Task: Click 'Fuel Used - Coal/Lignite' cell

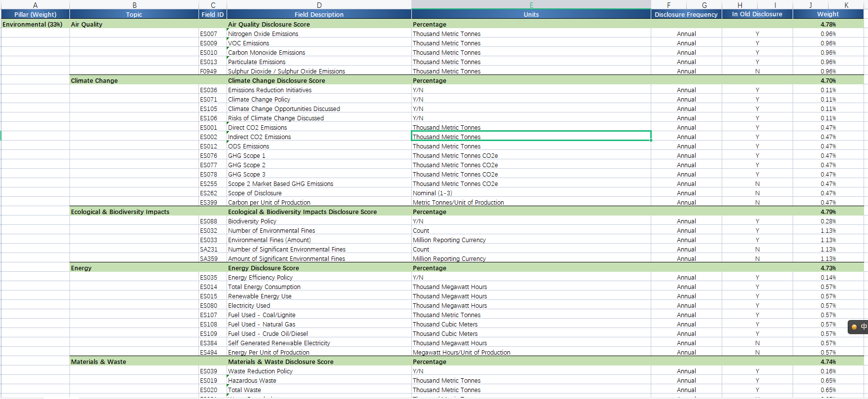Action: [319, 315]
